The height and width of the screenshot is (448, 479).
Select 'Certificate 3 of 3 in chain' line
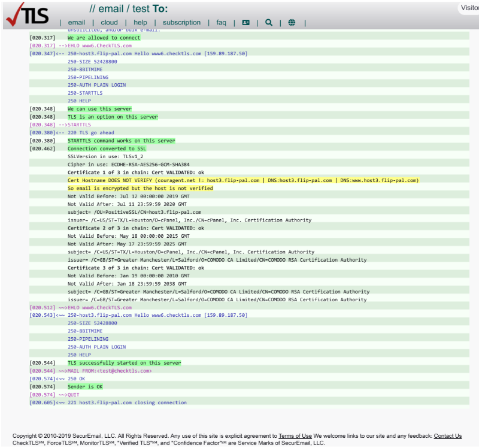pyautogui.click(x=136, y=268)
